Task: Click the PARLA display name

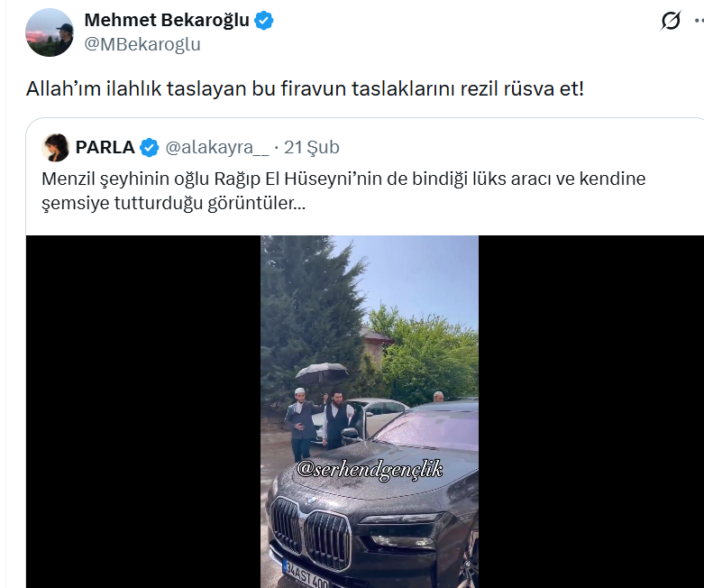Action: (105, 147)
